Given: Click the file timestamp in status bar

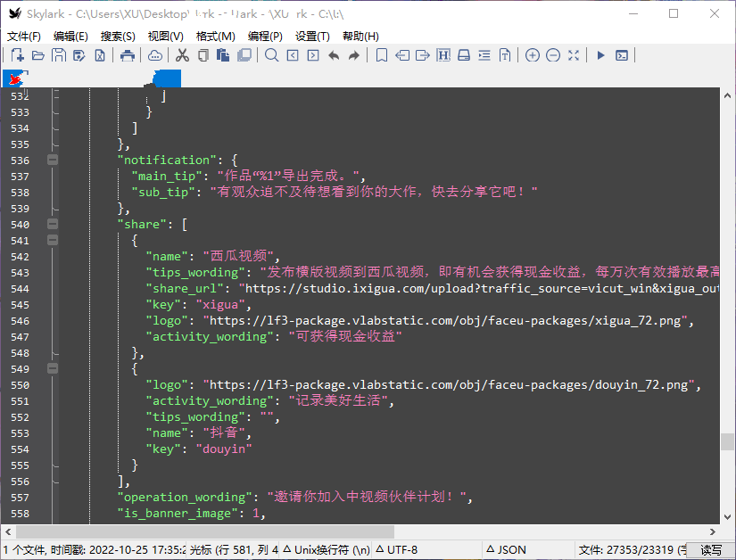Looking at the screenshot, I should [95, 549].
